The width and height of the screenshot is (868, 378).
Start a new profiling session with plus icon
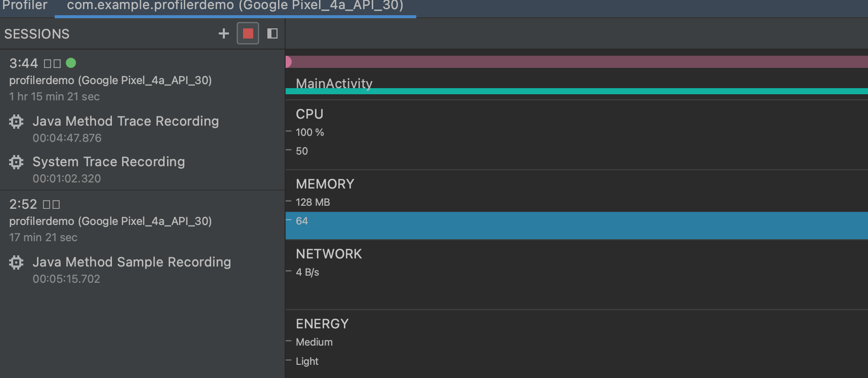[x=223, y=33]
